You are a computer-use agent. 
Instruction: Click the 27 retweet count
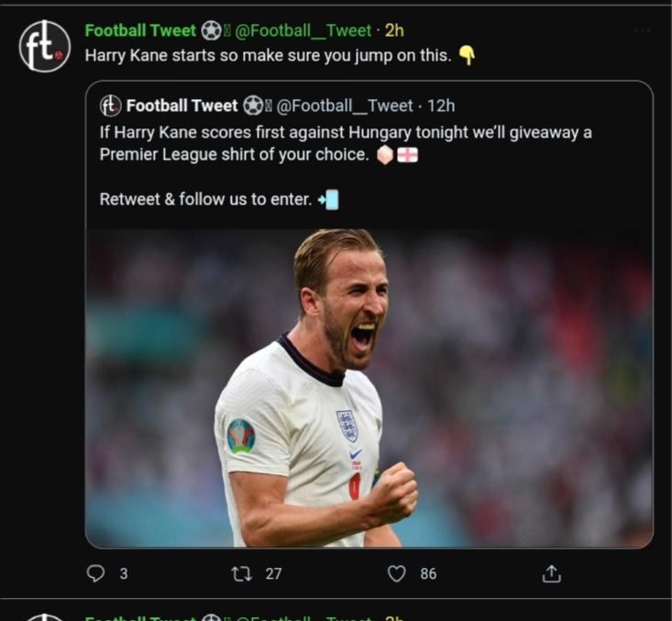pyautogui.click(x=273, y=573)
